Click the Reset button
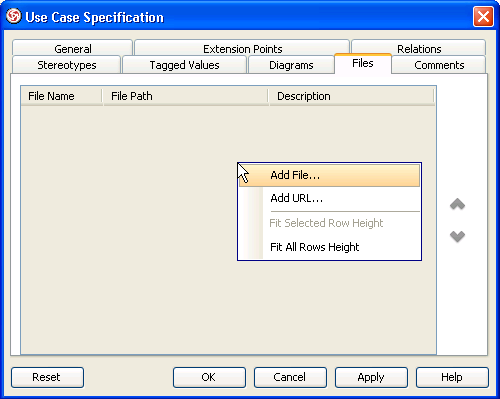The image size is (500, 399). pos(47,377)
